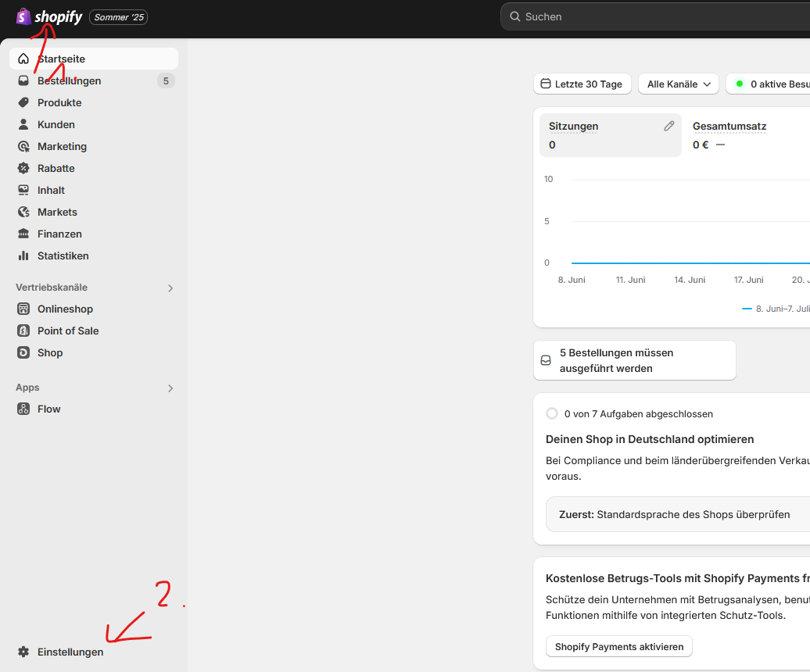Image resolution: width=810 pixels, height=672 pixels.
Task: Toggle the task completion progress circle
Action: [x=552, y=413]
